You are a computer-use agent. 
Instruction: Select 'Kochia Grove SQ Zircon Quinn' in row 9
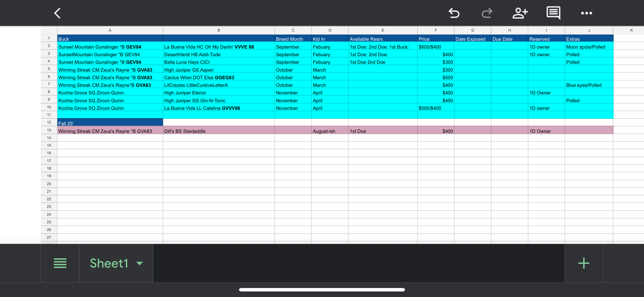tap(110, 99)
